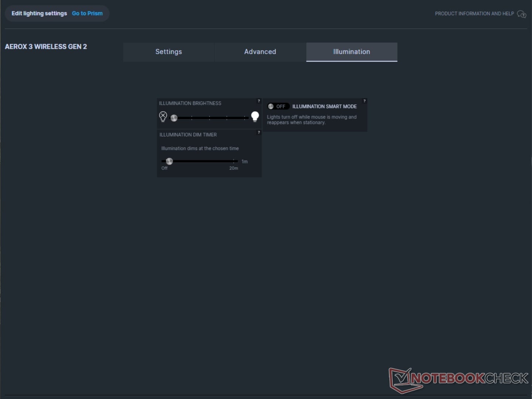
Task: Click the Edit lighting settings label
Action: pyautogui.click(x=39, y=13)
